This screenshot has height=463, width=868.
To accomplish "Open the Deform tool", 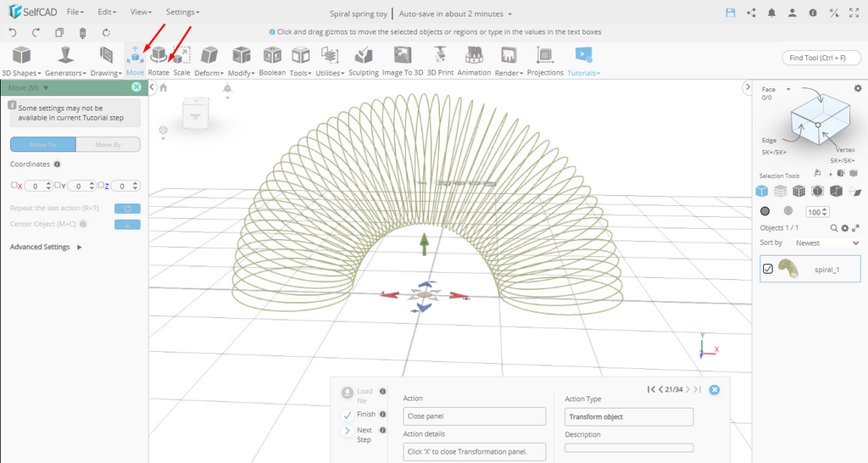I will [209, 61].
